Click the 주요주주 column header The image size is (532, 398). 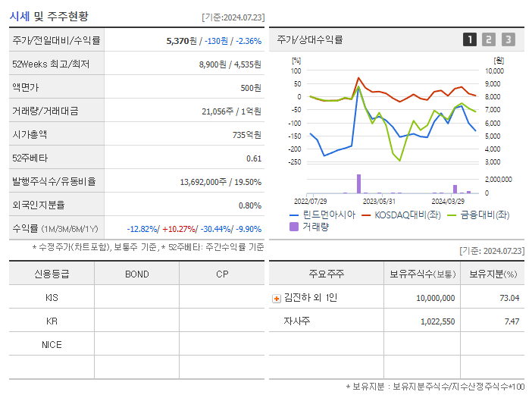(x=327, y=274)
